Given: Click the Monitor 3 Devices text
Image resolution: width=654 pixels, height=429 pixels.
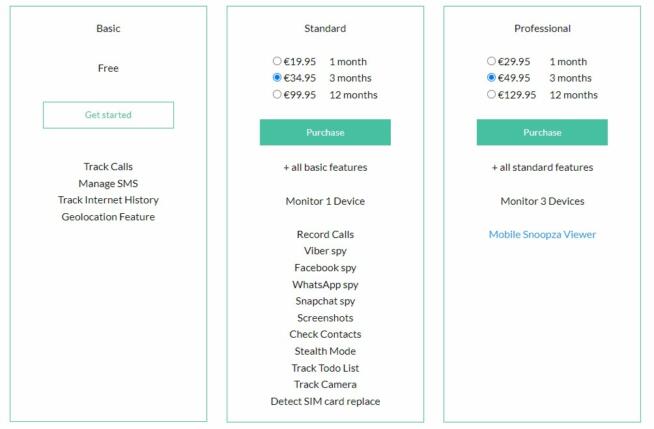Looking at the screenshot, I should 542,201.
